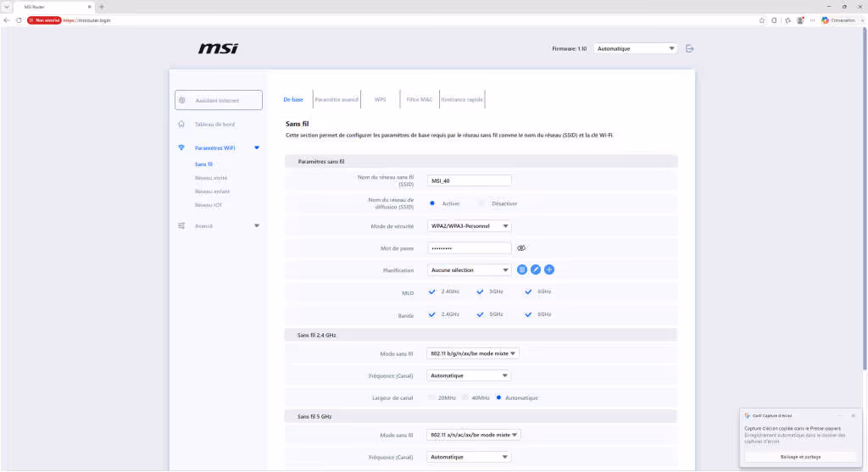Click the blue plus add schedule icon
Viewport: 868px width, 472px height.
tap(549, 269)
